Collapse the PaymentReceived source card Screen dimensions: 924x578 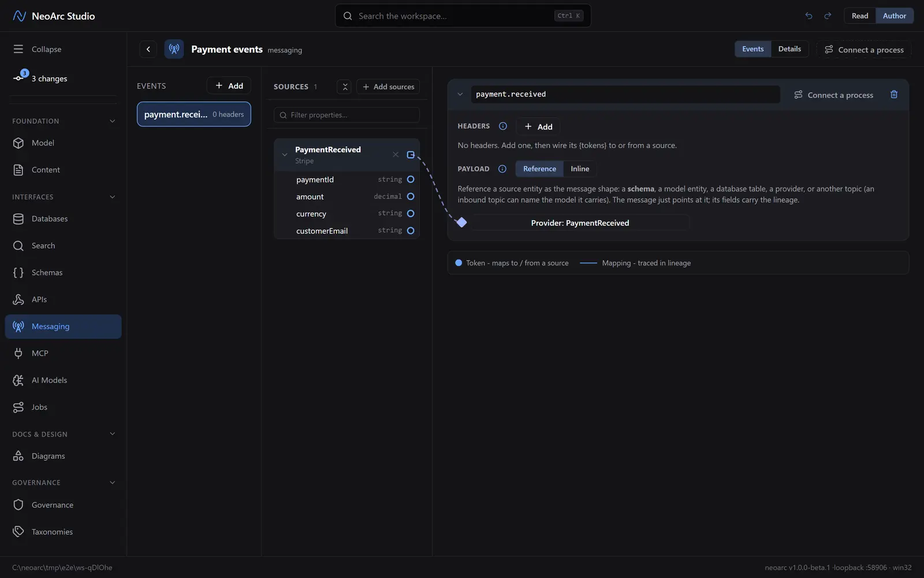click(x=285, y=155)
